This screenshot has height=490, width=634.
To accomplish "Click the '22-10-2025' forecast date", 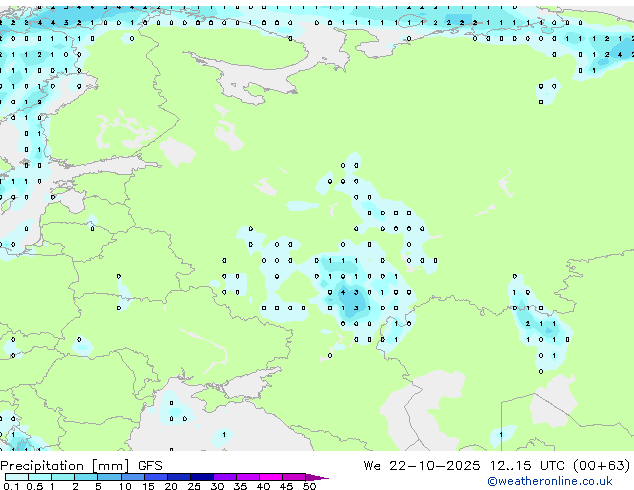I will pyautogui.click(x=435, y=466).
